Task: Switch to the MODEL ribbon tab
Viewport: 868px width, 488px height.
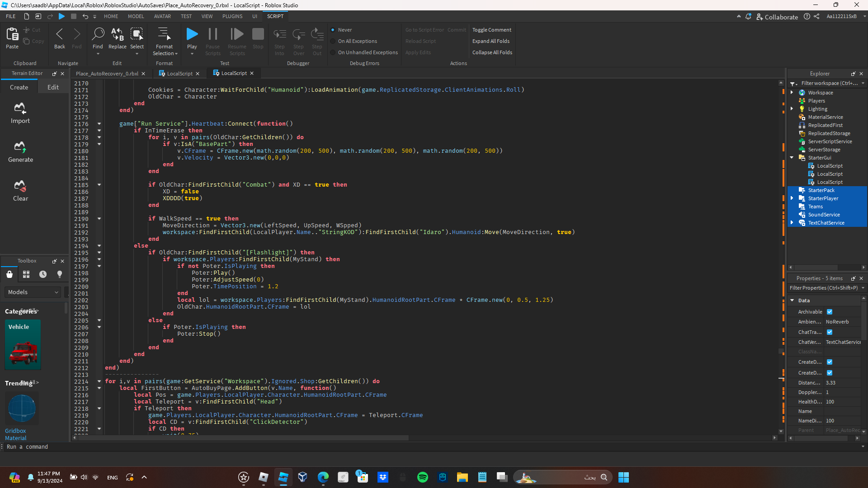Action: point(136,16)
